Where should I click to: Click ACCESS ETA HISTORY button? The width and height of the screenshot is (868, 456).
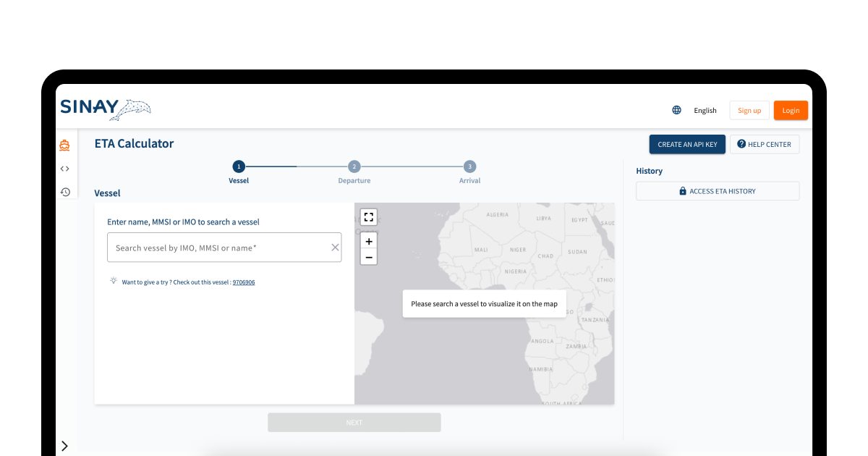click(x=718, y=191)
